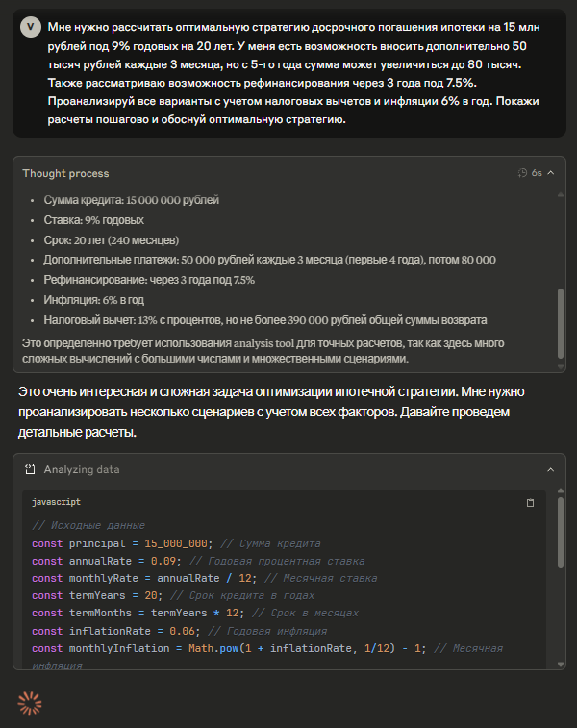Click the thought process scrollbar down arrow
577x728 pixels.
(x=560, y=365)
